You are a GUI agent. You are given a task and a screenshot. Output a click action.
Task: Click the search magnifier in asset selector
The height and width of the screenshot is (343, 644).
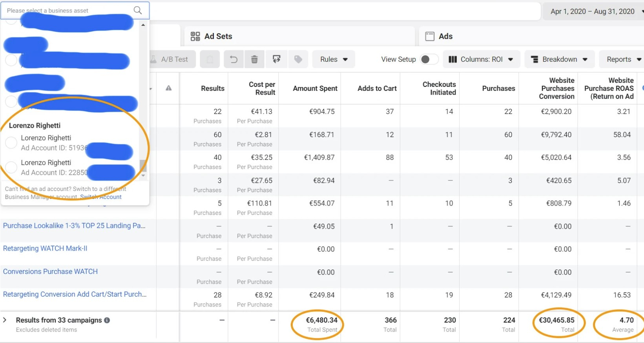[x=138, y=10]
